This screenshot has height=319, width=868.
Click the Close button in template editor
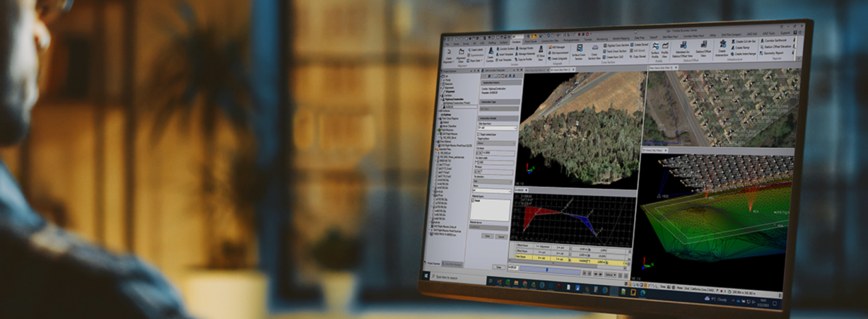point(499,267)
